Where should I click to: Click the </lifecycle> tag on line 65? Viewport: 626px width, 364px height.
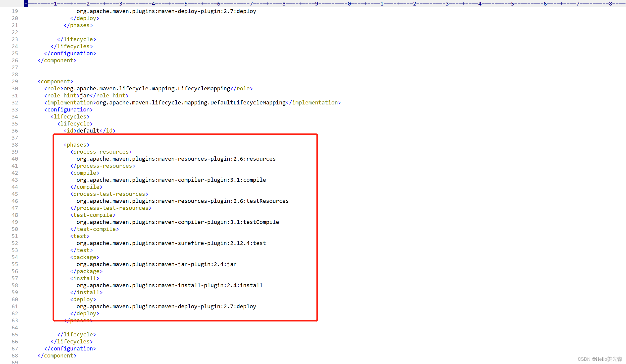point(76,335)
